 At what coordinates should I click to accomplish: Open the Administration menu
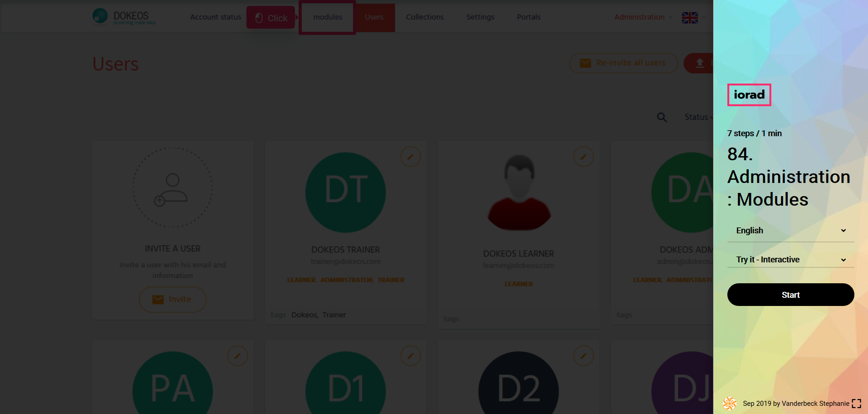[x=639, y=17]
